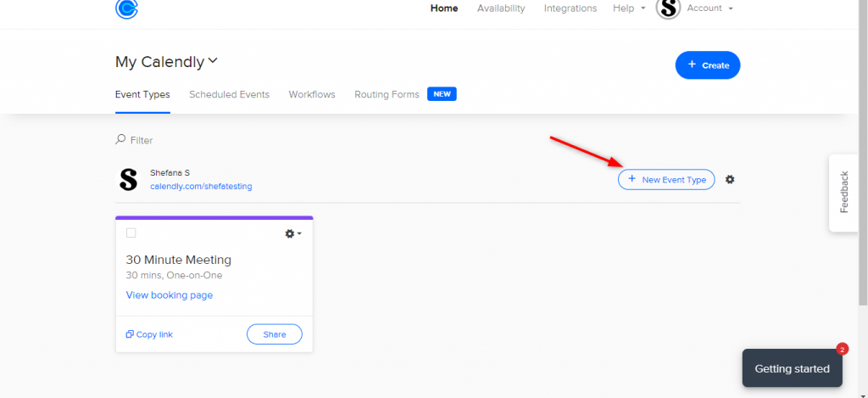Click the "30 mins, One-on-One" text
The image size is (868, 398).
[175, 276]
